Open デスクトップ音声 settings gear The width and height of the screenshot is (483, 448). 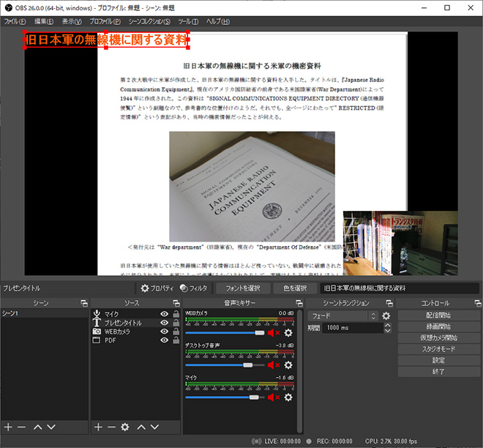point(288,365)
